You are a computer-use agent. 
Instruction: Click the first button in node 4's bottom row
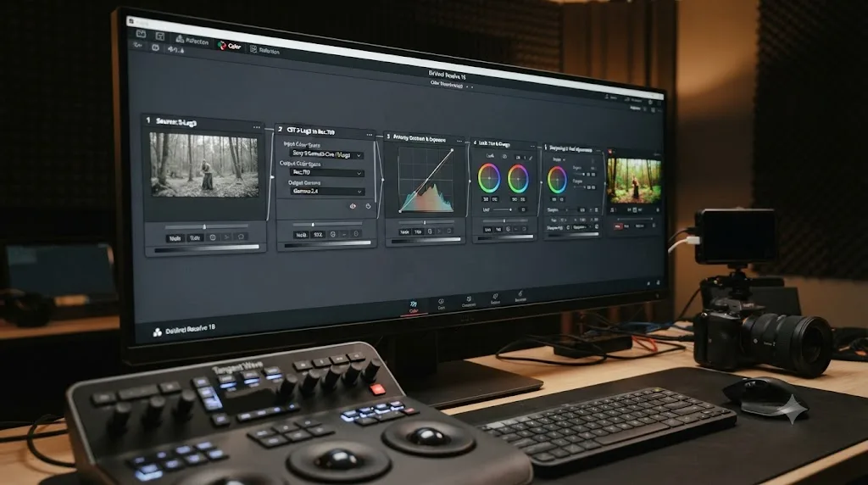coord(487,229)
